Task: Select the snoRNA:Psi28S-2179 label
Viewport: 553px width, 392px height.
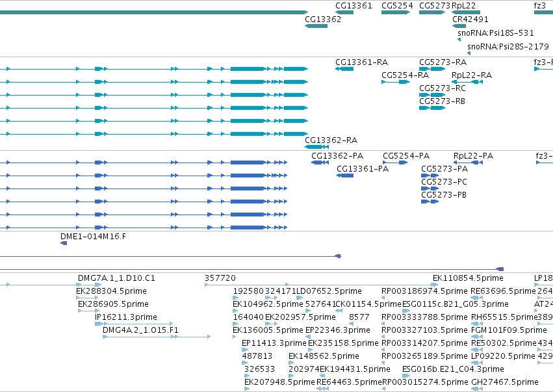Action: coord(508,47)
